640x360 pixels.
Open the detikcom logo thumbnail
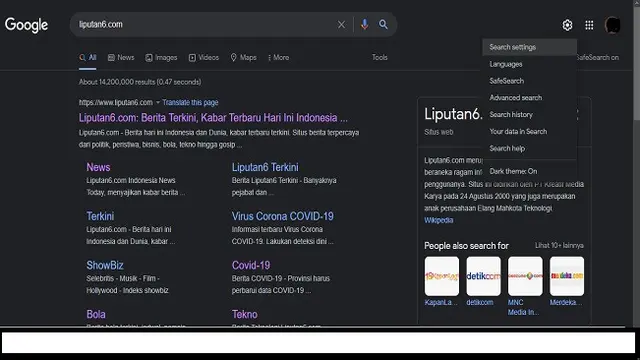pos(483,276)
